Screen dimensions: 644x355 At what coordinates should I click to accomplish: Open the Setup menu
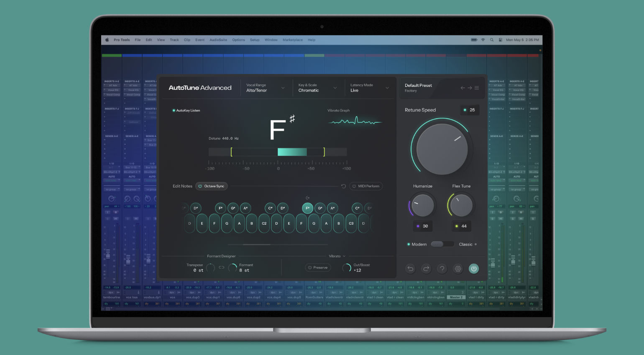tap(255, 40)
